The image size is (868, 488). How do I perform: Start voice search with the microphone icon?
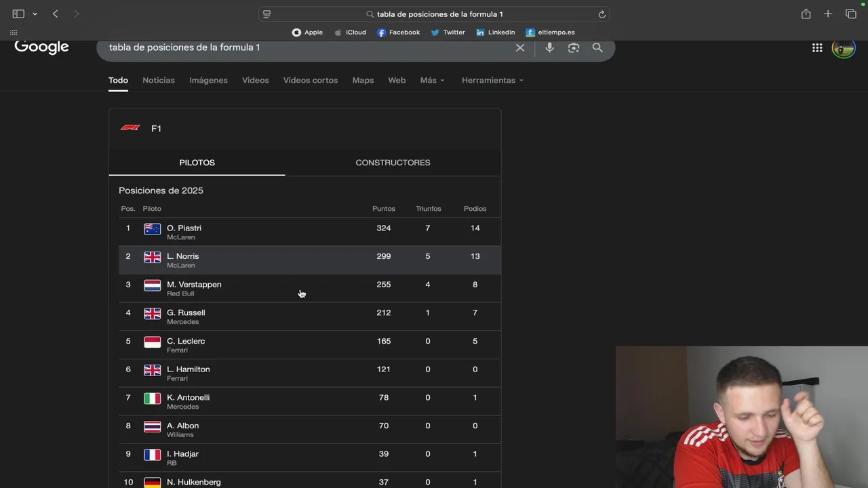coord(549,47)
